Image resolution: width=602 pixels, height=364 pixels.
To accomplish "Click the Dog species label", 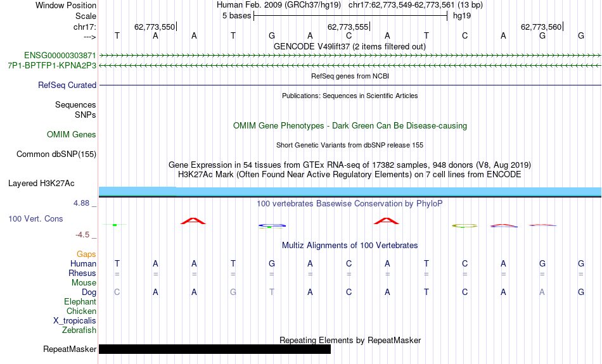I will pyautogui.click(x=89, y=292).
